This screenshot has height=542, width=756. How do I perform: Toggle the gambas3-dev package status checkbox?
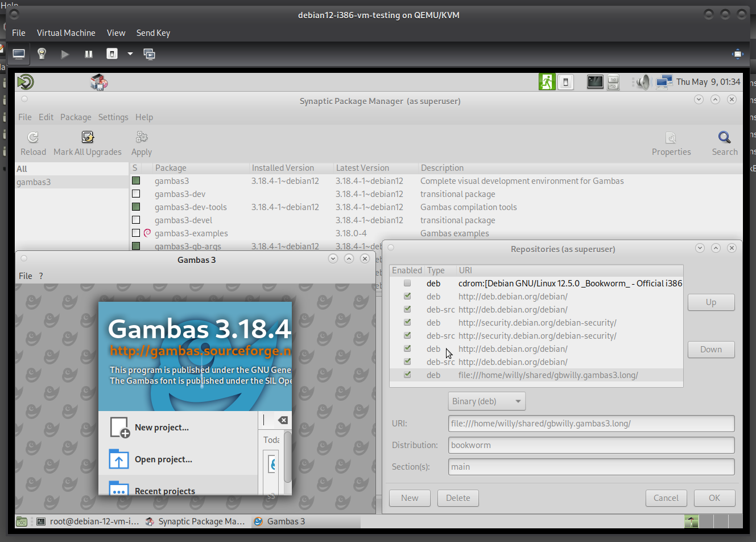136,194
